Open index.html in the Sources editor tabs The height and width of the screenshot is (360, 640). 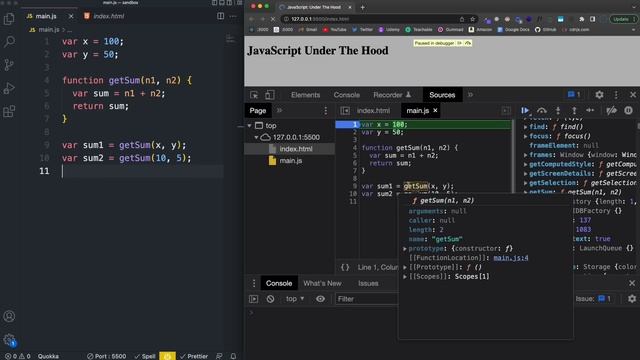(x=373, y=111)
